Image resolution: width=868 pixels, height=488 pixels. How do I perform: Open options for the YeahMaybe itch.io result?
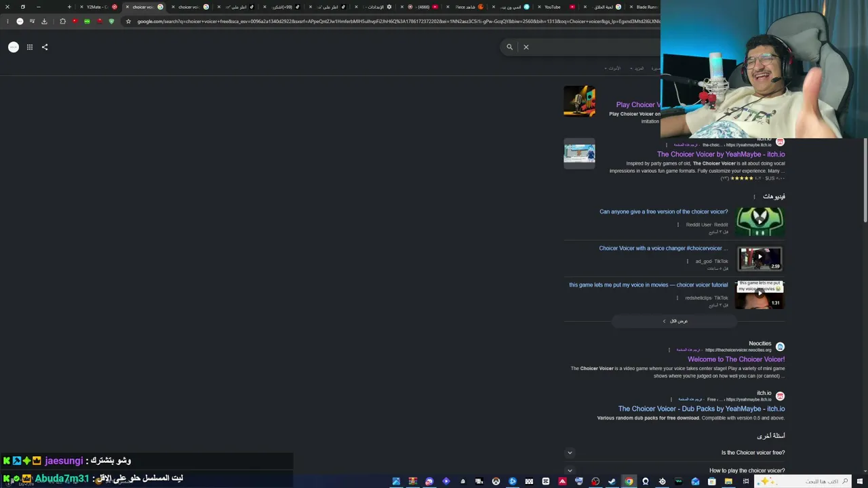[x=666, y=145]
